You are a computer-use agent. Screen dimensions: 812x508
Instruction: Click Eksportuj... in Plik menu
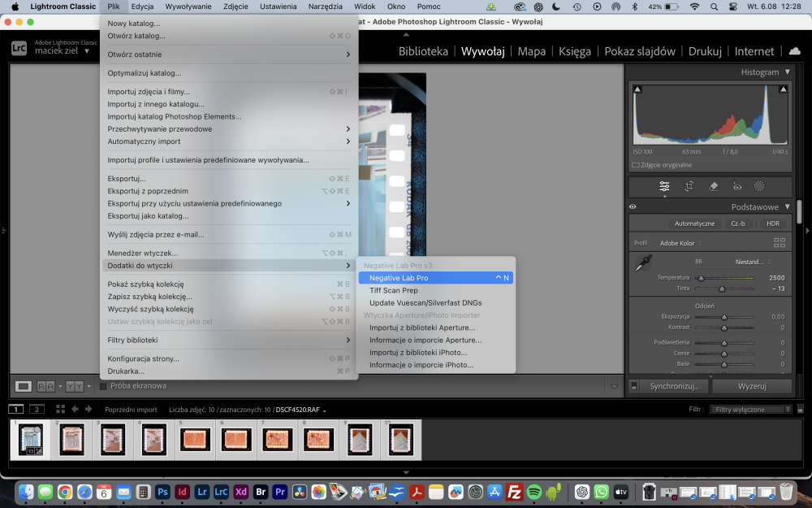pyautogui.click(x=228, y=178)
